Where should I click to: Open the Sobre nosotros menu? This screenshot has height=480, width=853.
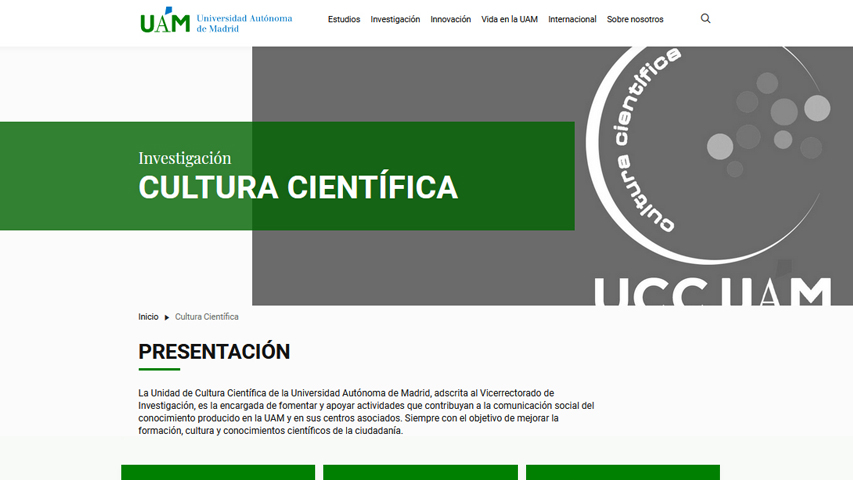coord(635,19)
